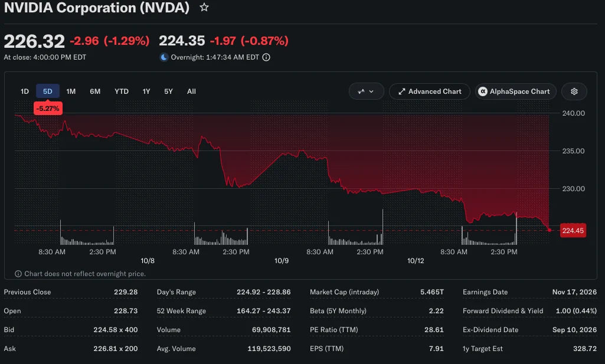Choose the YTD range

click(122, 91)
